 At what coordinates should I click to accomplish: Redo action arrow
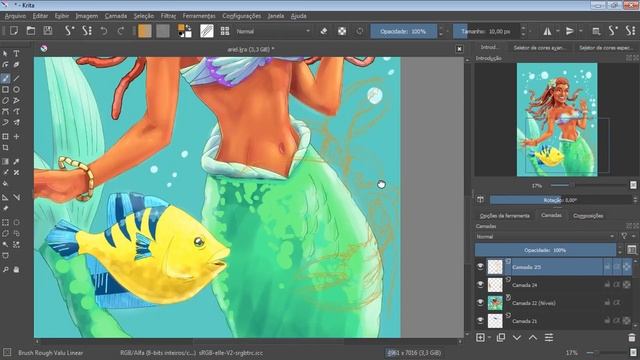tap(121, 31)
